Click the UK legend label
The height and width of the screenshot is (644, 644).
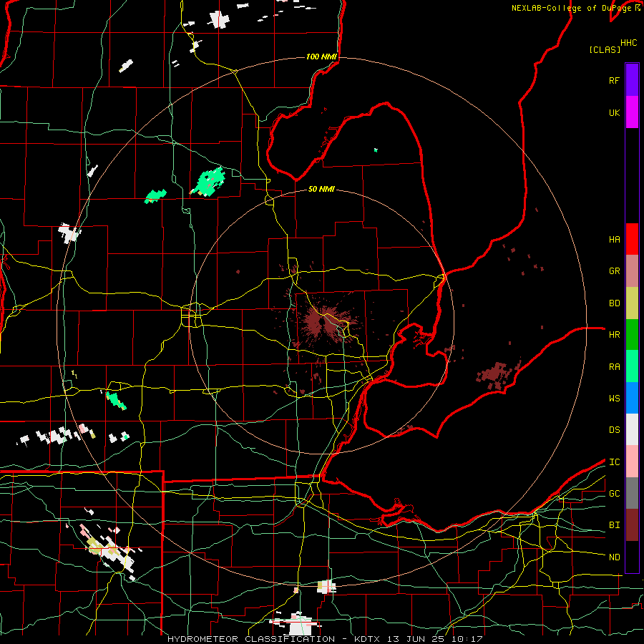[x=614, y=112]
